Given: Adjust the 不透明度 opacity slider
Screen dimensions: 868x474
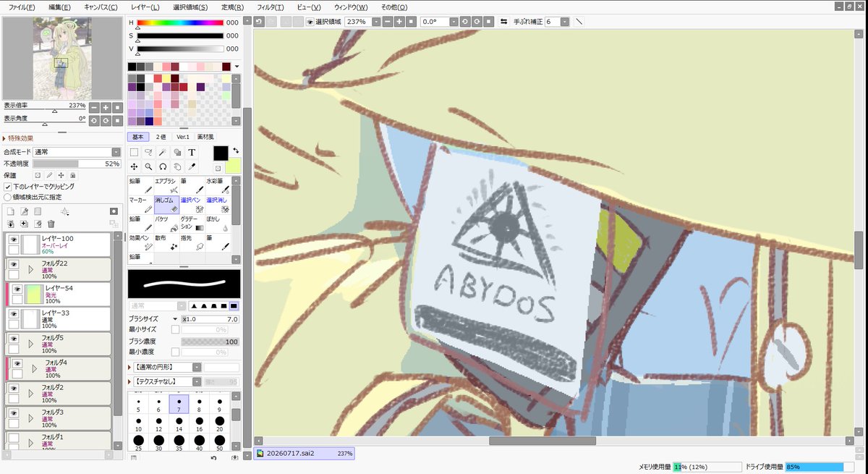Looking at the screenshot, I should point(77,164).
